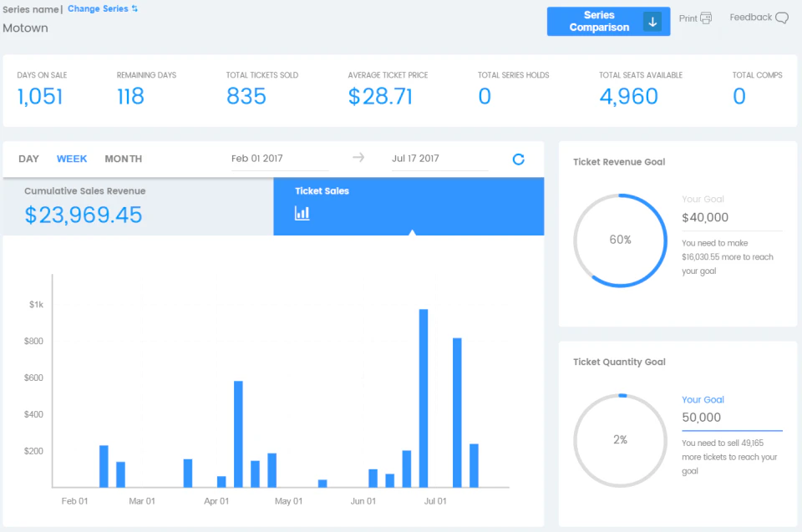Click the chat bubble icon next to Feedback
This screenshot has width=802, height=532.
point(782,17)
